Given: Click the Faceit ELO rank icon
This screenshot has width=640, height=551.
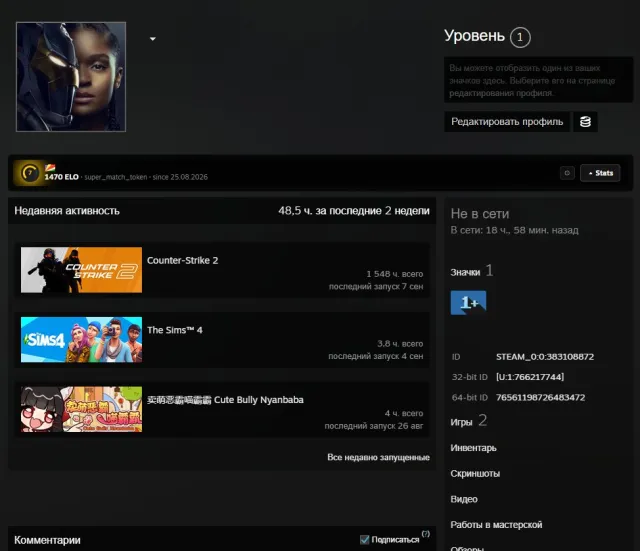Looking at the screenshot, I should tap(29, 173).
